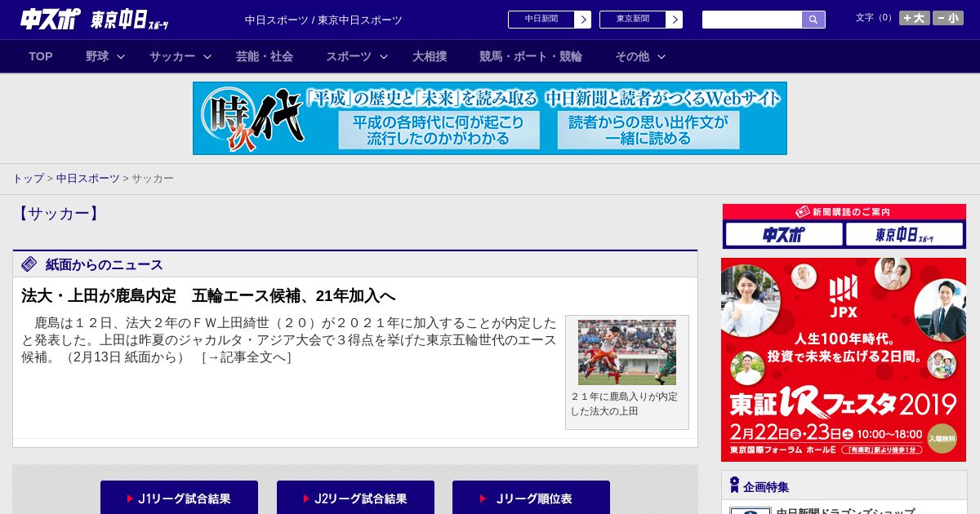Focus the header search input field
The width and height of the screenshot is (980, 514).
tap(752, 20)
